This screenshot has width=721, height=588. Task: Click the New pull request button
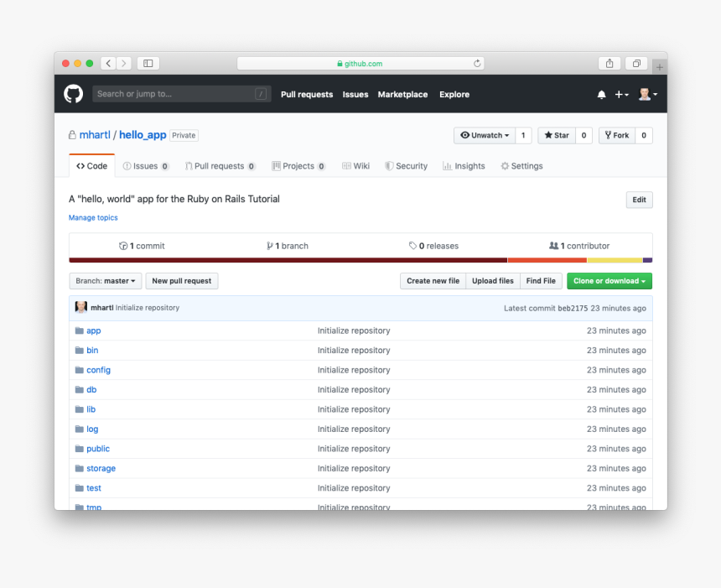coord(182,281)
